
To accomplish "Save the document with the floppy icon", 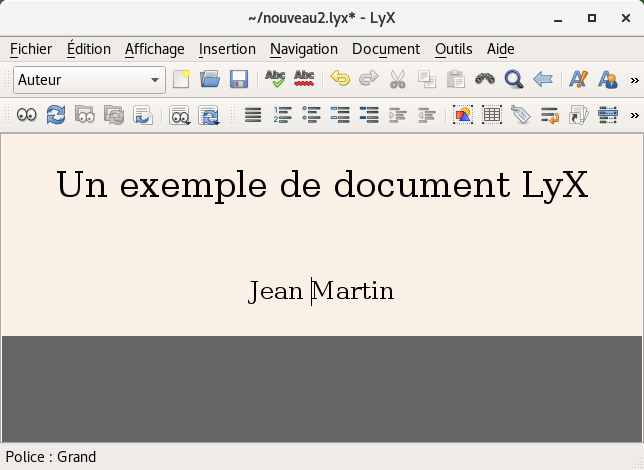I will tap(239, 79).
